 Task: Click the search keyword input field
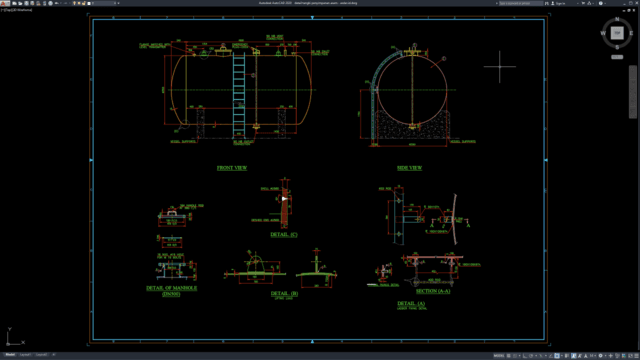521,3
